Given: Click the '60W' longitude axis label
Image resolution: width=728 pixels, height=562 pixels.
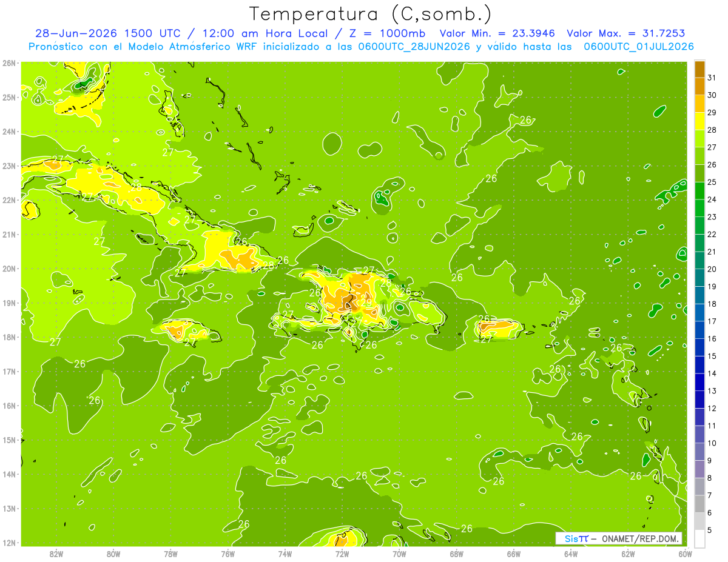Looking at the screenshot, I should [685, 554].
